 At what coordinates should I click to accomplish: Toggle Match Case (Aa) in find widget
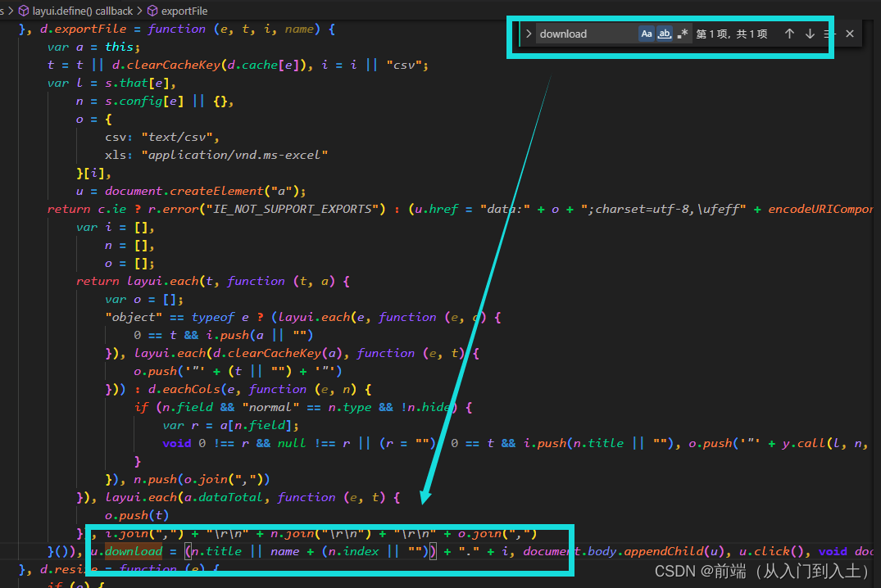[x=646, y=34]
